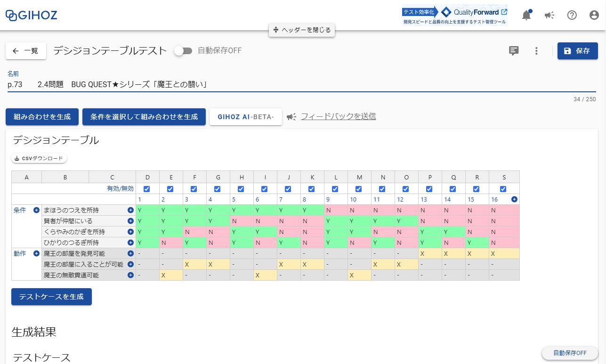Click the notification bell icon
Screen dimensions: 606x364
coord(526,15)
